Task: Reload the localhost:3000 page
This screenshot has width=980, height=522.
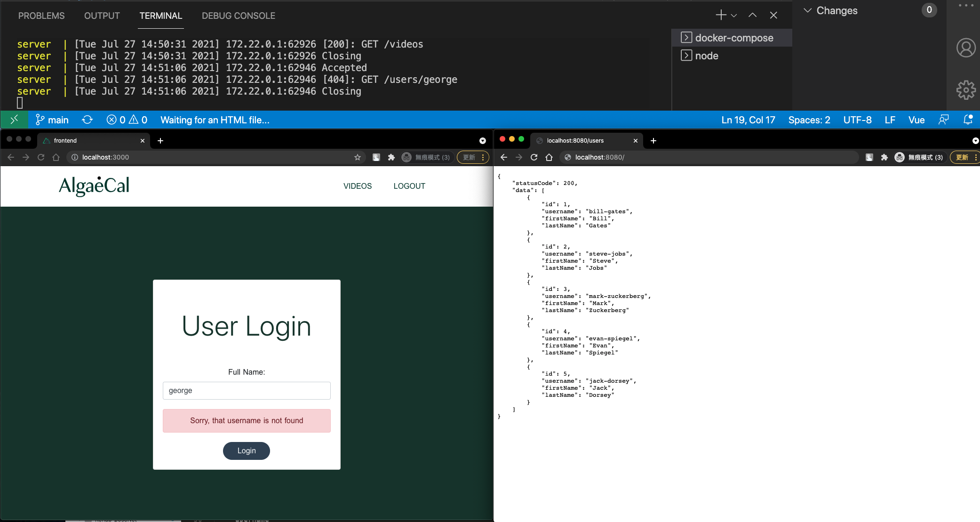Action: click(x=41, y=157)
